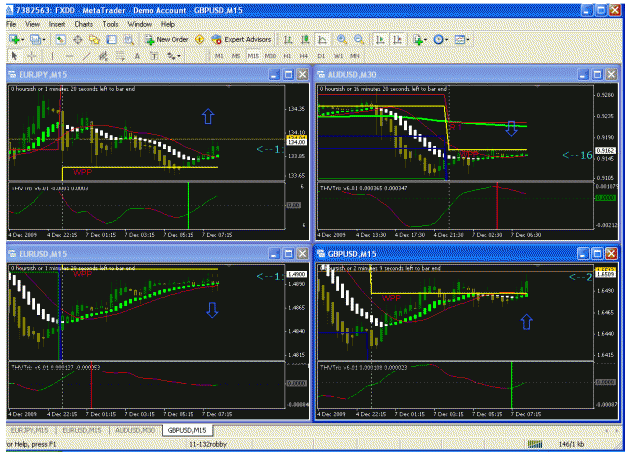Switch timeframe to M5

click(236, 56)
